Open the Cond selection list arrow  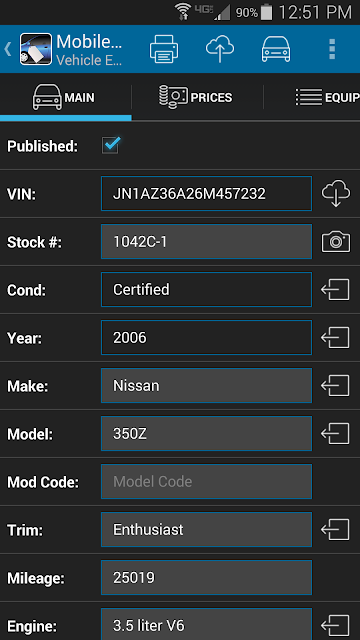[x=335, y=290]
